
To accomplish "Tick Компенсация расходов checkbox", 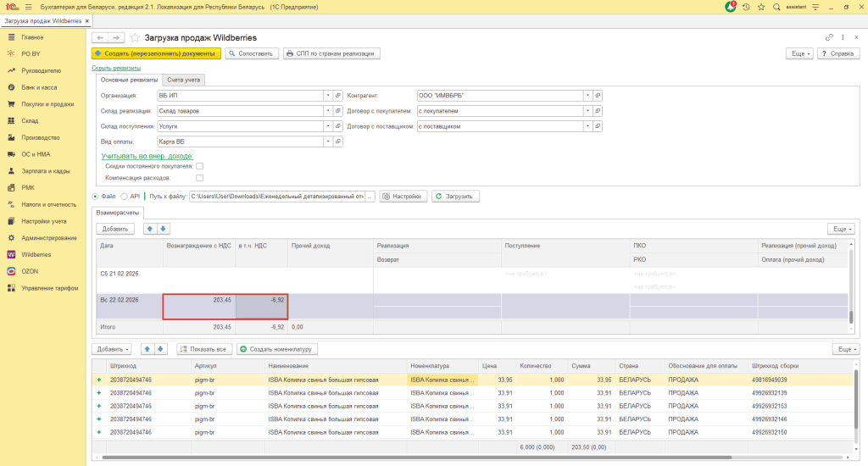I will (x=199, y=179).
